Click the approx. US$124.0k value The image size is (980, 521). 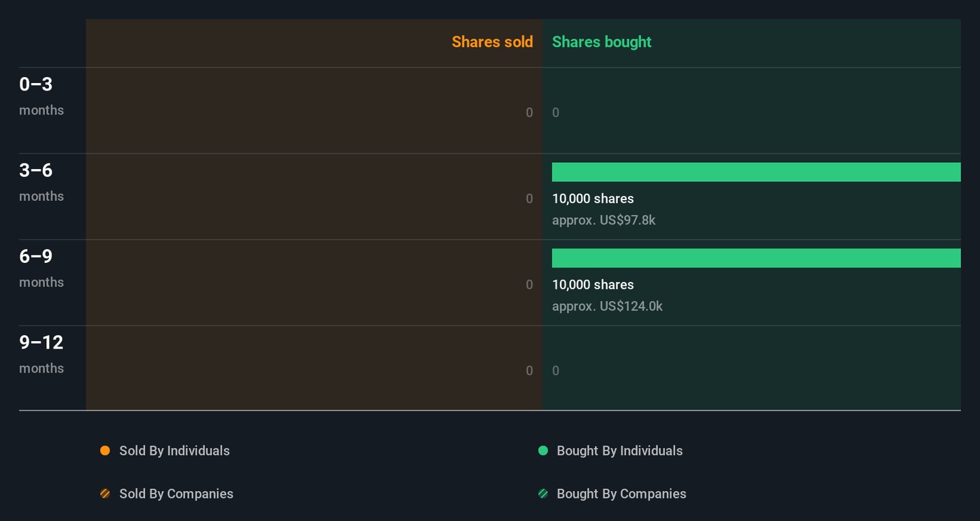[607, 306]
